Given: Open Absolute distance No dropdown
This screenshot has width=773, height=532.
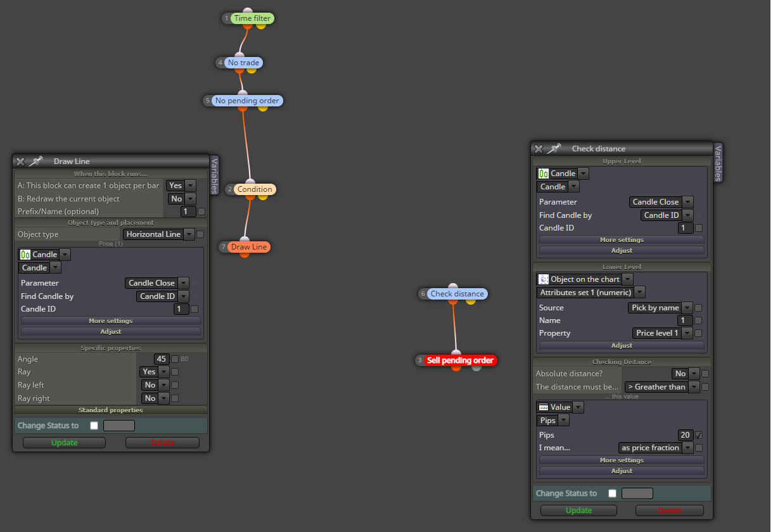Looking at the screenshot, I should pos(686,374).
